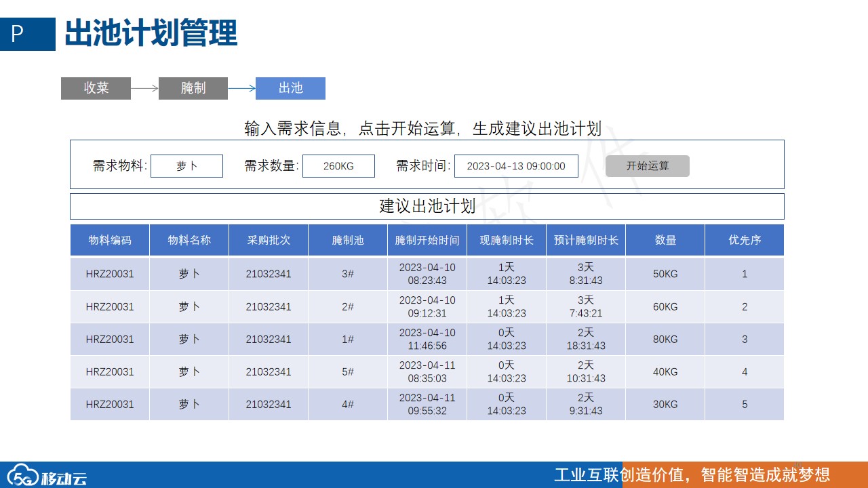The height and width of the screenshot is (488, 868).
Task: Click the 数量 column header
Action: [665, 240]
